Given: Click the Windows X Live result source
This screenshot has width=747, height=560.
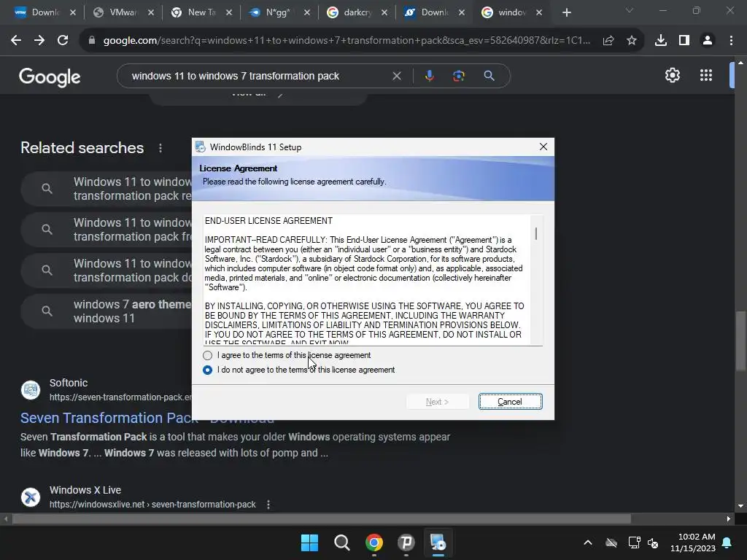Looking at the screenshot, I should coord(85,490).
